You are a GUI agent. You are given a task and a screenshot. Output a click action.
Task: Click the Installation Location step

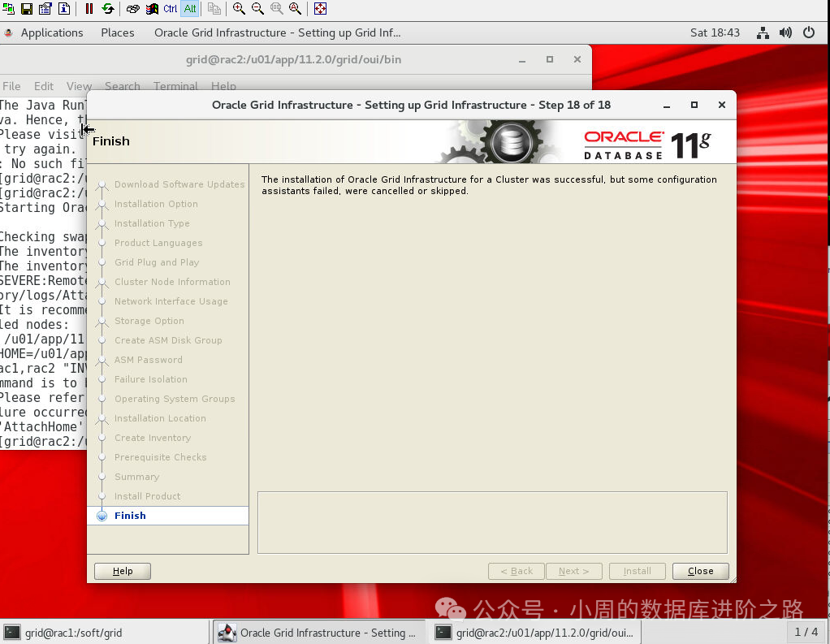click(160, 418)
